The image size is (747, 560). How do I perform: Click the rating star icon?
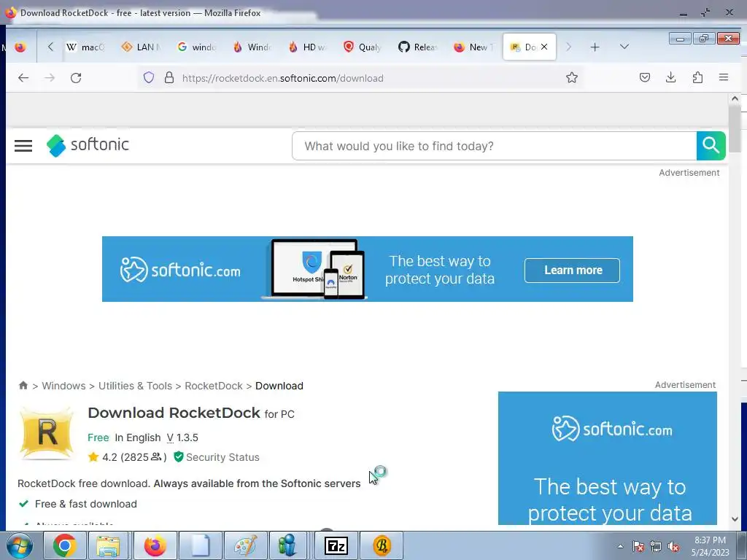[x=93, y=456]
